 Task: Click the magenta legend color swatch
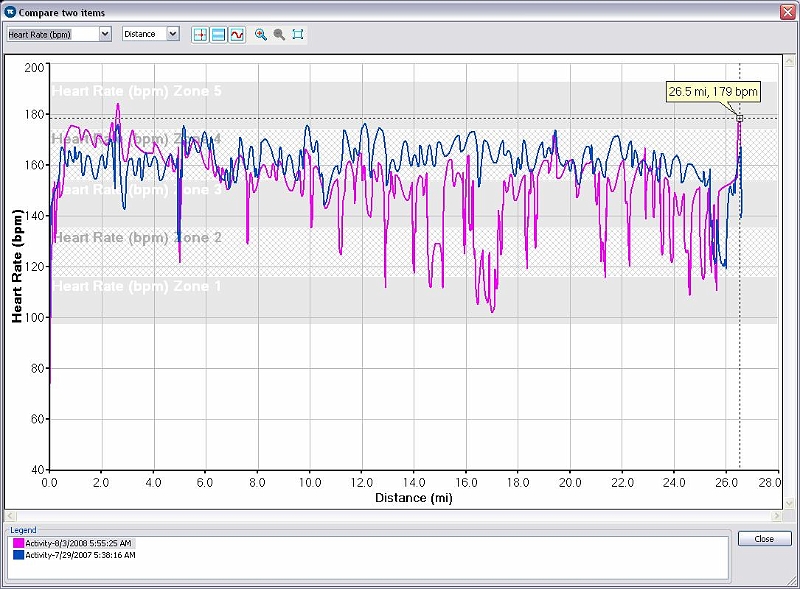click(18, 543)
